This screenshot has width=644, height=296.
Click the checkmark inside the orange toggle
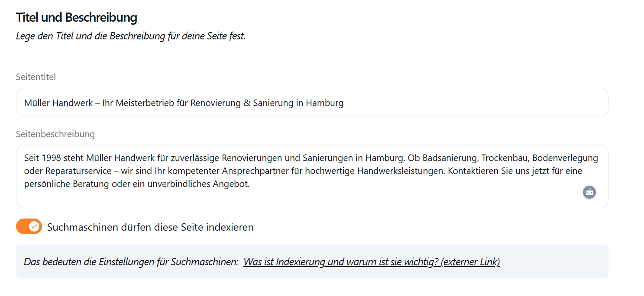34,226
